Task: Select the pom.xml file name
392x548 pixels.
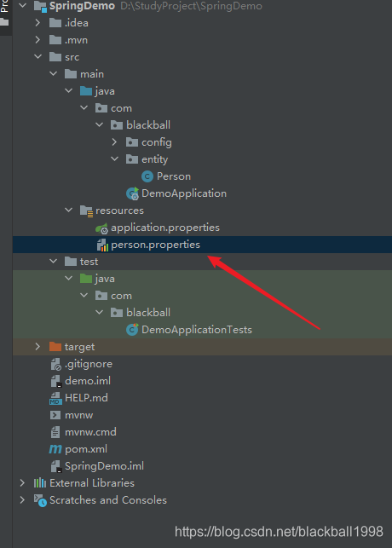Action: [86, 449]
